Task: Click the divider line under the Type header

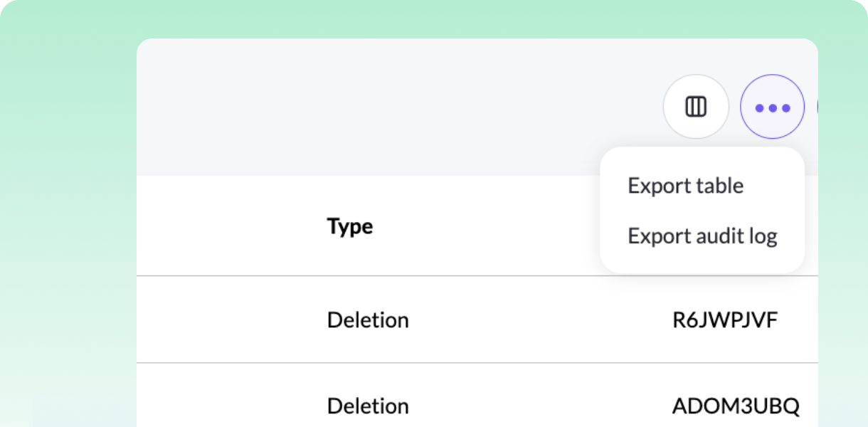Action: (356, 275)
